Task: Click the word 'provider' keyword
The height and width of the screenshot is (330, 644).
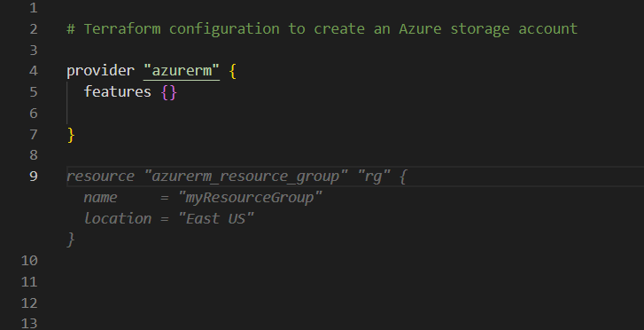Action: pos(101,71)
